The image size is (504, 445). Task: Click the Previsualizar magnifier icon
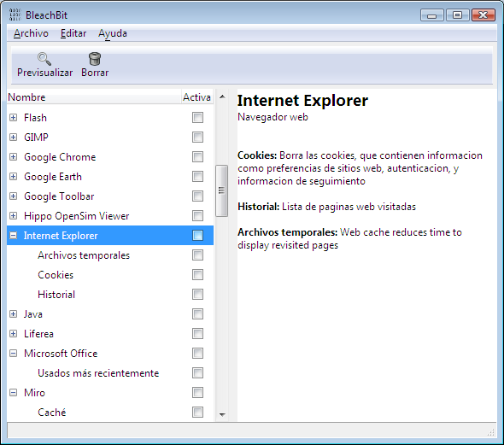pyautogui.click(x=44, y=59)
